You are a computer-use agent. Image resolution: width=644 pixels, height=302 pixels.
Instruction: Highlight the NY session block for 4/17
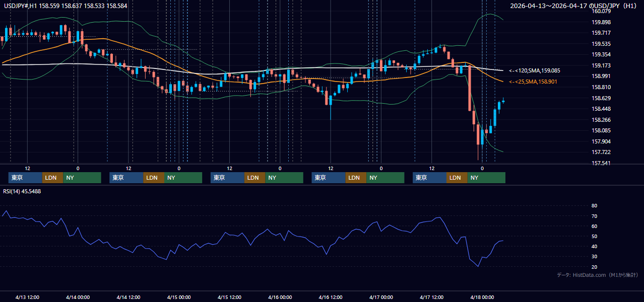coord(486,178)
